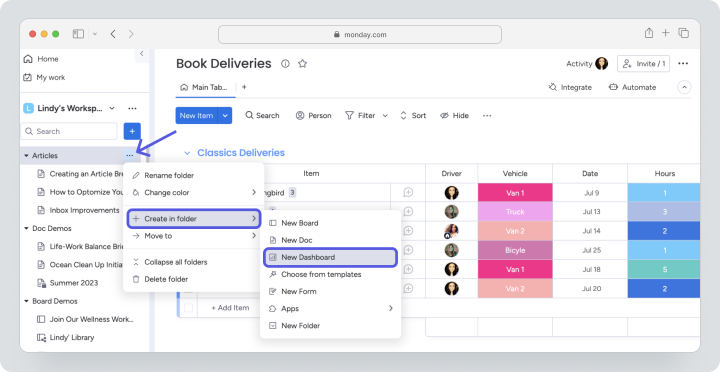Open the Filter tool

click(360, 116)
